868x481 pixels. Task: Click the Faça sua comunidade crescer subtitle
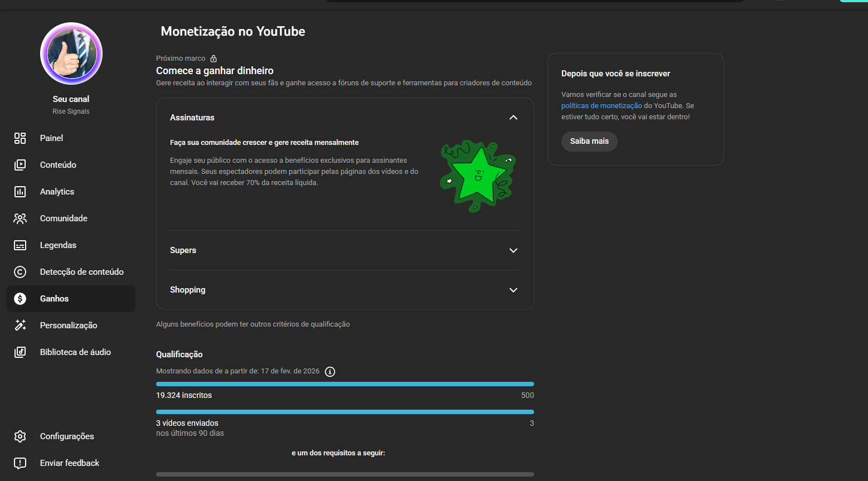(x=264, y=143)
